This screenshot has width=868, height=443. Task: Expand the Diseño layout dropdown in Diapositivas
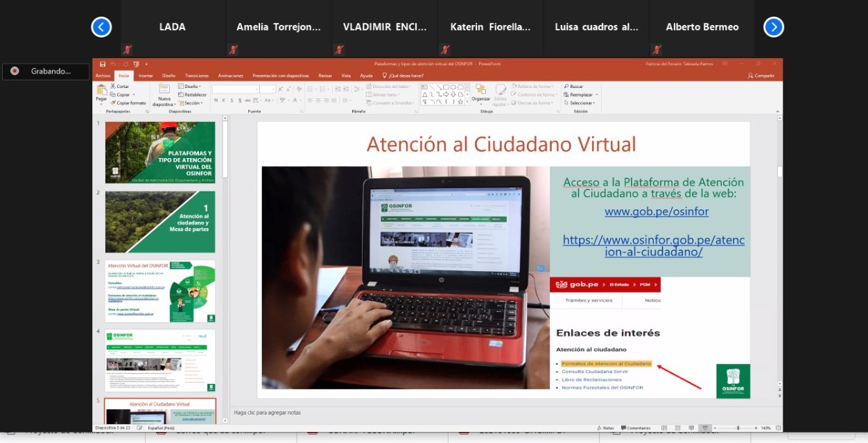[x=189, y=87]
